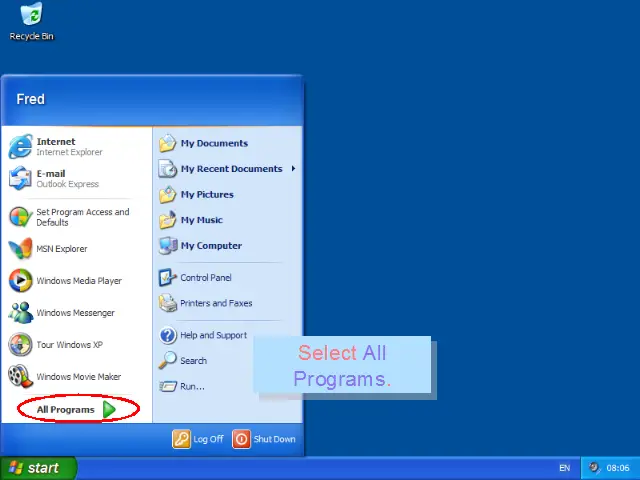Click the Shut Down power icon

click(x=241, y=439)
